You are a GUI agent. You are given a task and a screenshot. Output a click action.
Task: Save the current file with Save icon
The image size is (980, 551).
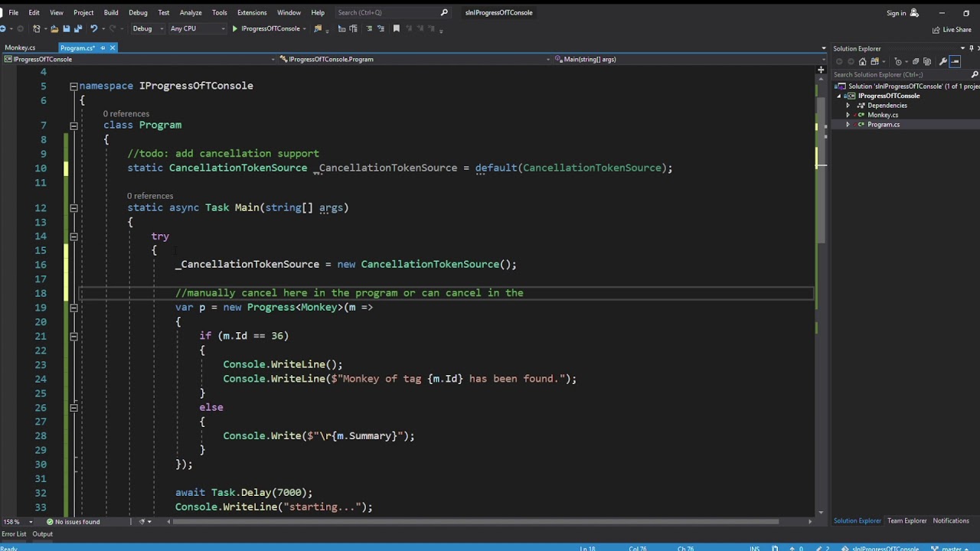(x=66, y=28)
